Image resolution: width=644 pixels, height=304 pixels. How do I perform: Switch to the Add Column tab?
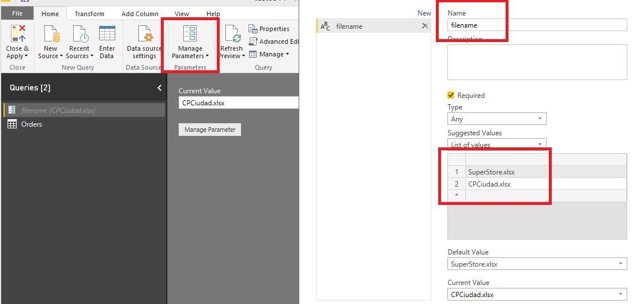pos(140,14)
